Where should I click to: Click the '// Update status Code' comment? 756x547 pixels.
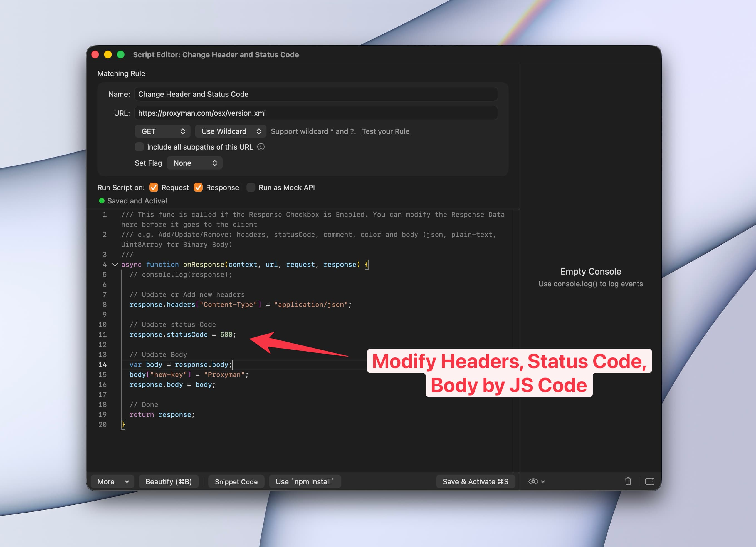tap(173, 324)
